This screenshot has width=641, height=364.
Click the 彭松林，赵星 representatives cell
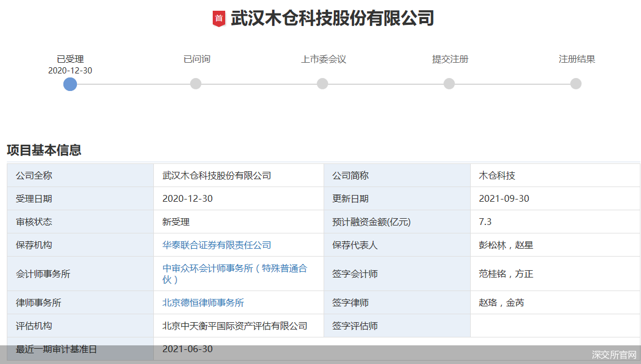pyautogui.click(x=555, y=245)
